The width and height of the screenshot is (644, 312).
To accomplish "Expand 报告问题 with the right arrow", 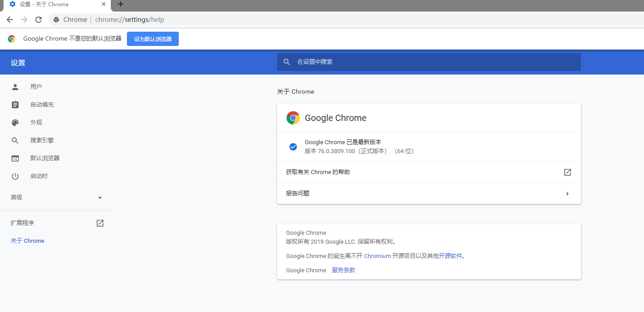I will click(568, 194).
